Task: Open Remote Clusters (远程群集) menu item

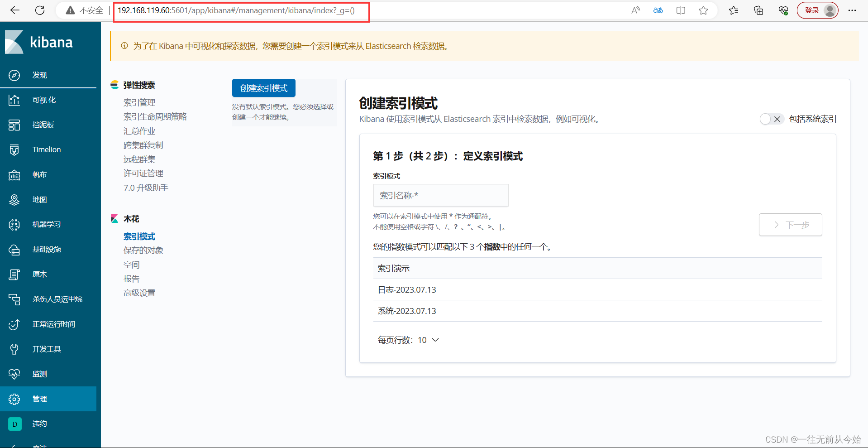Action: 139,159
